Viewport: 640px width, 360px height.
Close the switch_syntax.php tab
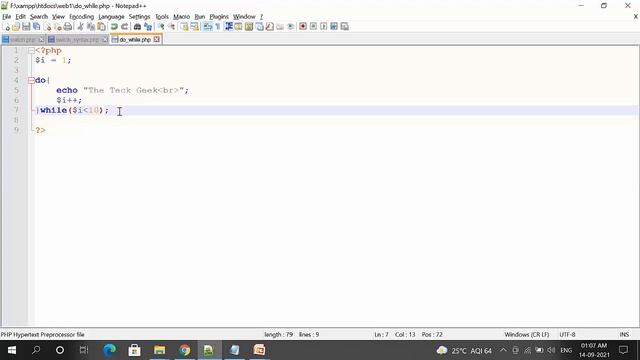tap(105, 40)
